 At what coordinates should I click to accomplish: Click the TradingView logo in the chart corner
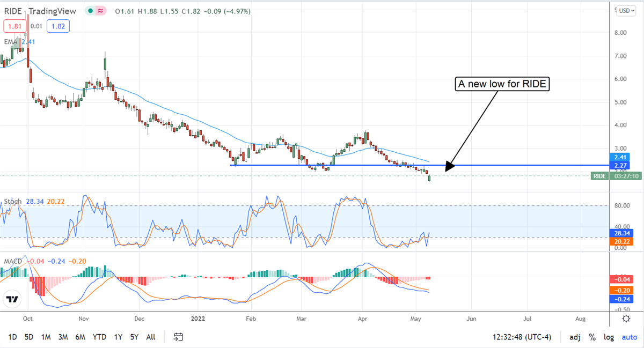pyautogui.click(x=12, y=299)
